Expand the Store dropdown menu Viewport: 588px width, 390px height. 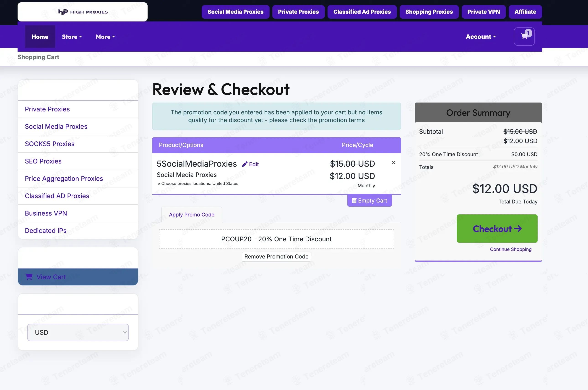click(x=72, y=37)
